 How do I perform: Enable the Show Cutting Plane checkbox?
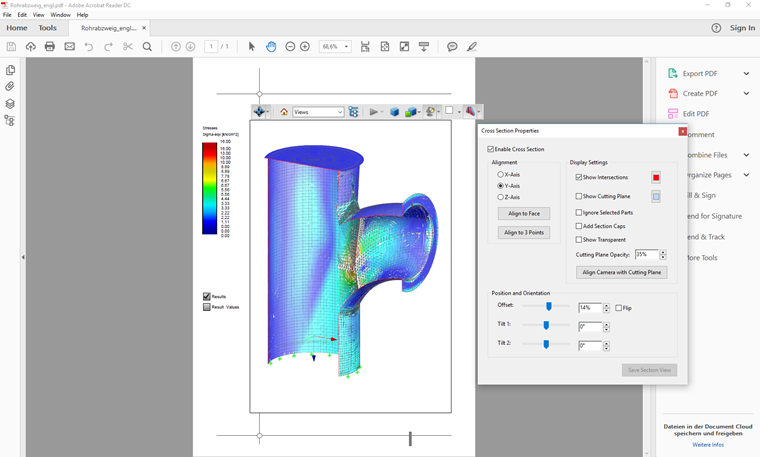pos(579,197)
